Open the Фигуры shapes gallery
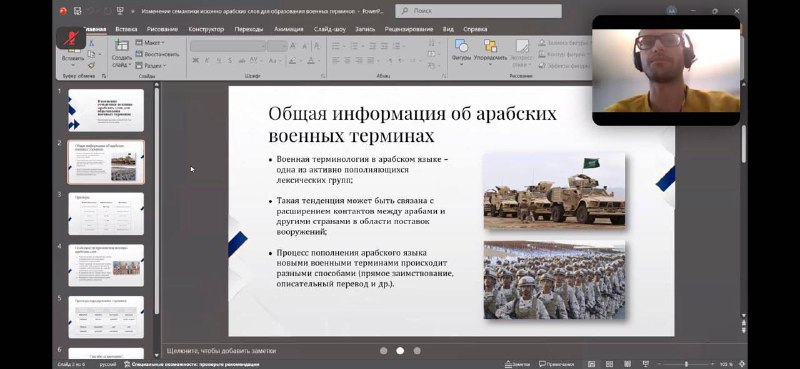 pyautogui.click(x=461, y=52)
